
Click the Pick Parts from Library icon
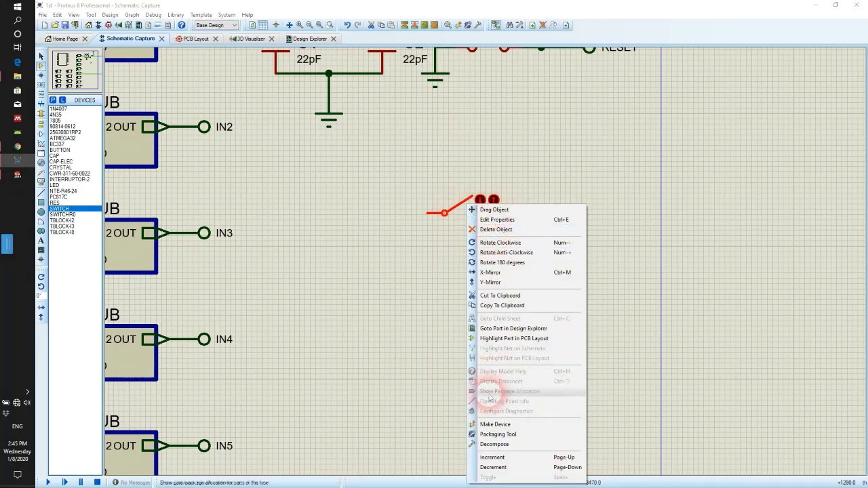[448, 25]
